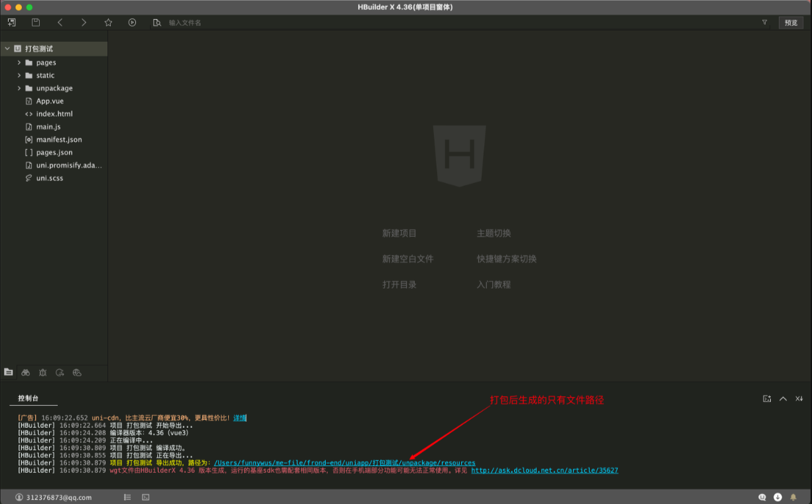Click the save file toolbar icon
This screenshot has width=812, height=504.
(x=36, y=23)
